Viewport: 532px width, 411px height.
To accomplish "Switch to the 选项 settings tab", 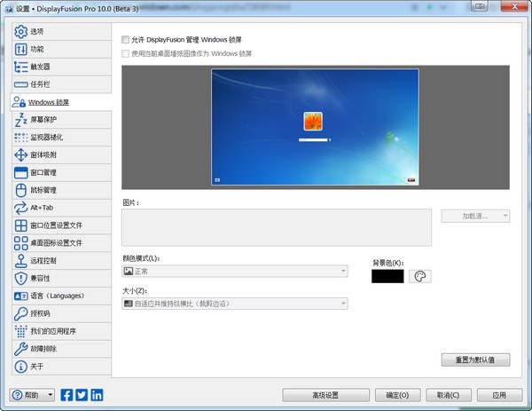I will [61, 32].
